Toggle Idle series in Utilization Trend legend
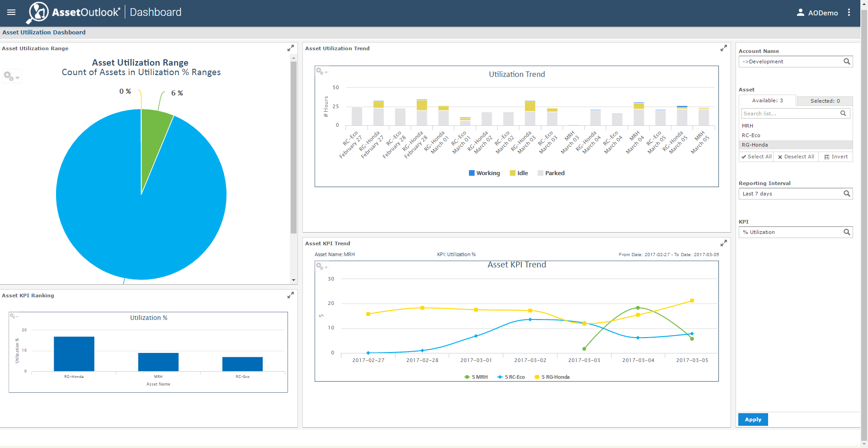 click(519, 173)
